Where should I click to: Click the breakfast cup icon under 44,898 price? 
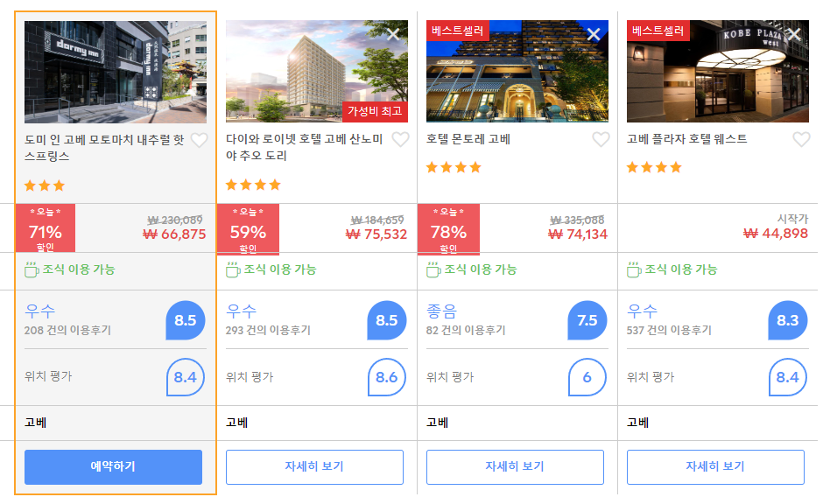(634, 269)
